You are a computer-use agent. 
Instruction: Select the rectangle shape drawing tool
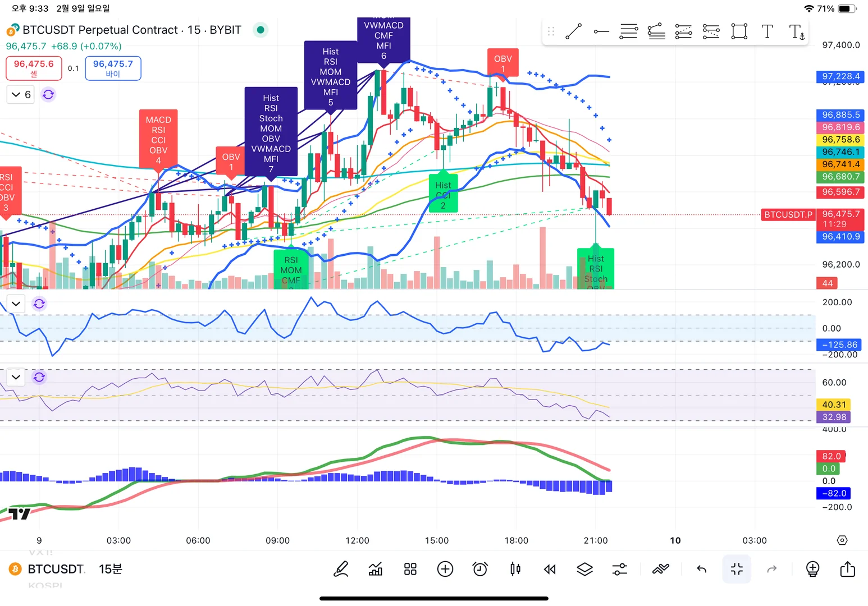(739, 31)
